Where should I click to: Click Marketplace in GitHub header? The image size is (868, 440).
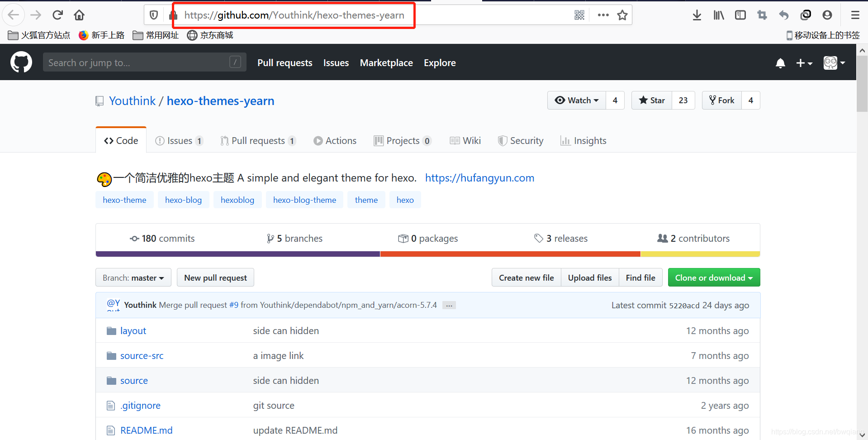[x=386, y=63]
